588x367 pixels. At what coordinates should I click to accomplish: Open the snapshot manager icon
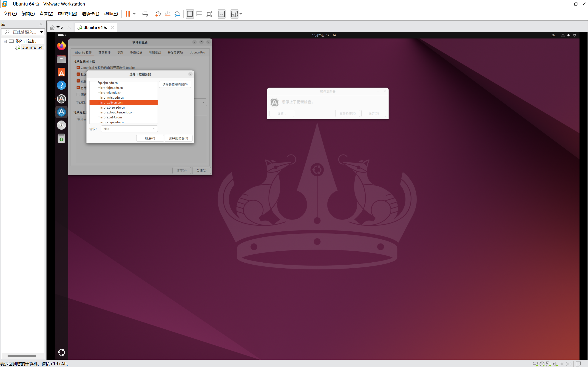(x=177, y=14)
